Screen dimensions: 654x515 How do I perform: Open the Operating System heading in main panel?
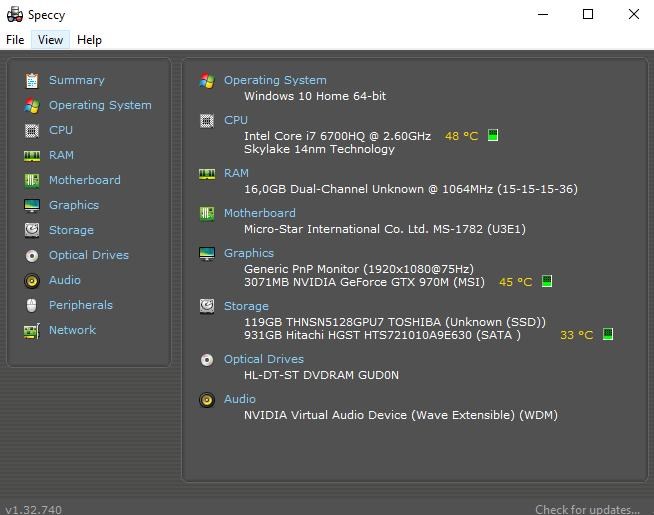tap(275, 80)
